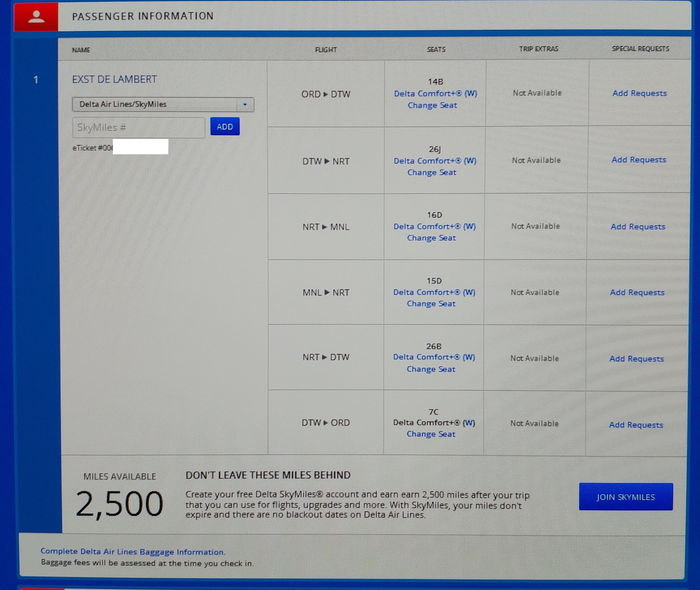Change Seat for the DTW to NRT flight
Screen dimensions: 700x590
click(x=432, y=172)
